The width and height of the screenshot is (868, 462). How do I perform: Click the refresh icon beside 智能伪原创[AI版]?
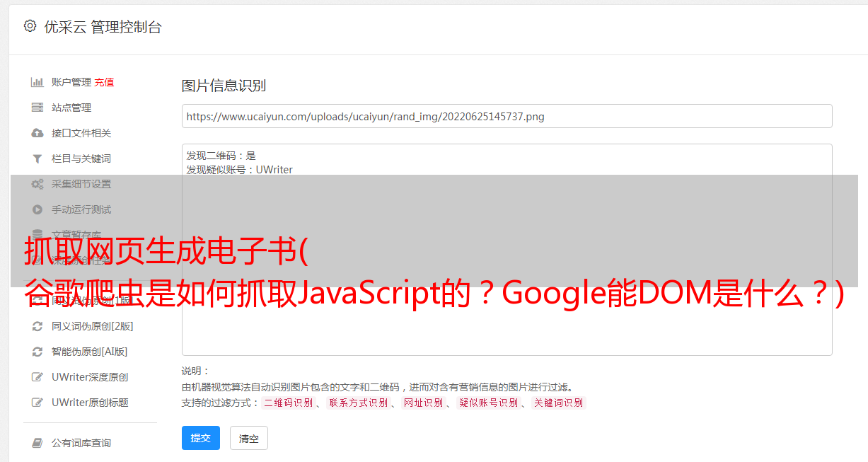pos(37,352)
